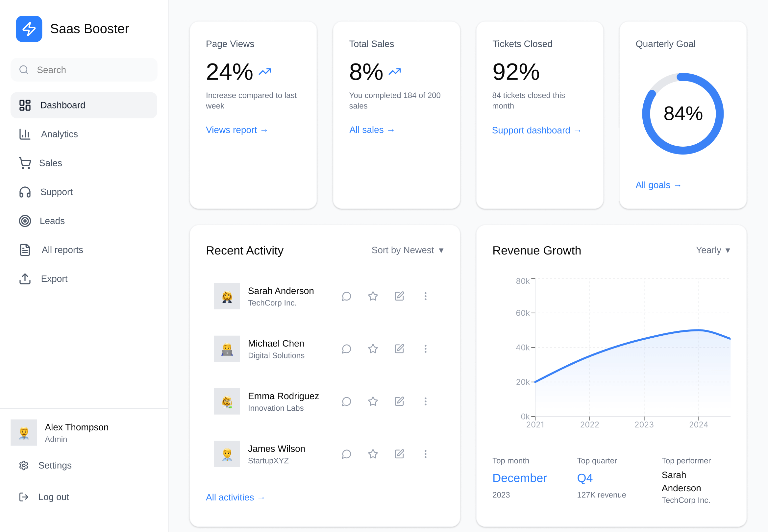
Task: Switch to the Dashboard section
Action: pyautogui.click(x=63, y=105)
